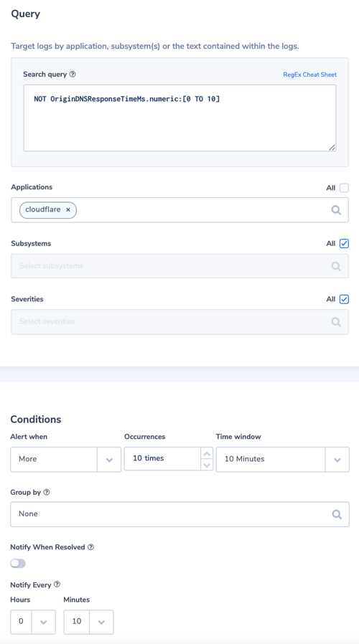The height and width of the screenshot is (644, 359).
Task: Click the Group by help icon
Action: tap(47, 492)
